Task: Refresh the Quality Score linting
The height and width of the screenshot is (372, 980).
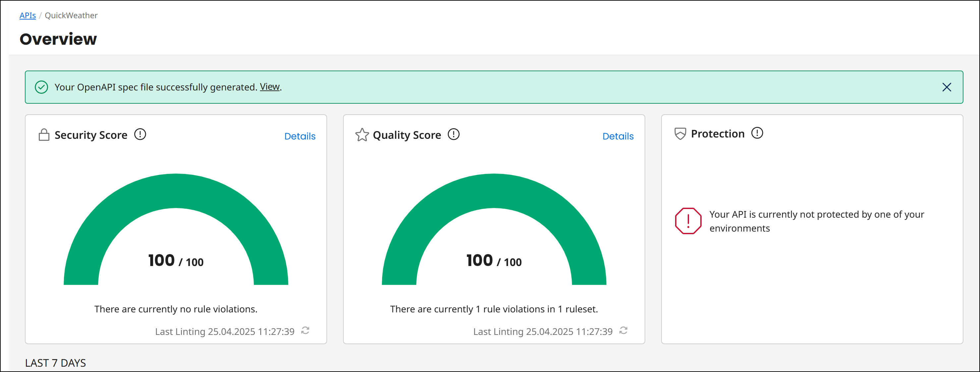Action: click(x=623, y=331)
